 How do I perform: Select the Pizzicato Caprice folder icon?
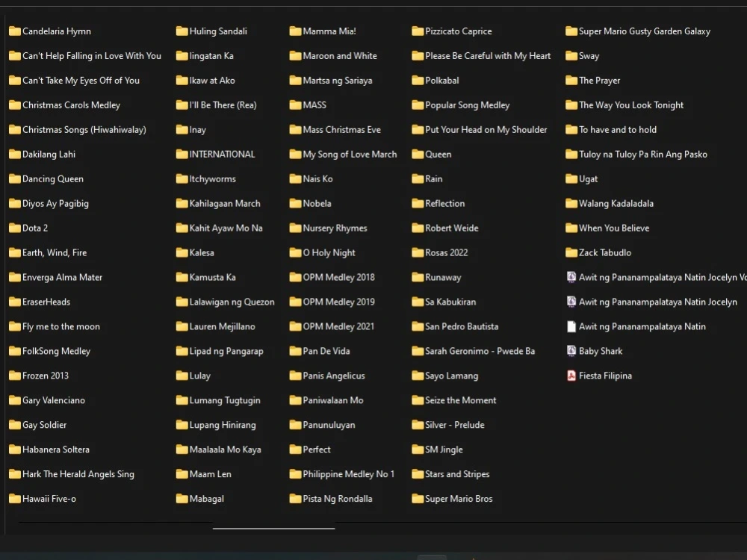click(x=418, y=31)
